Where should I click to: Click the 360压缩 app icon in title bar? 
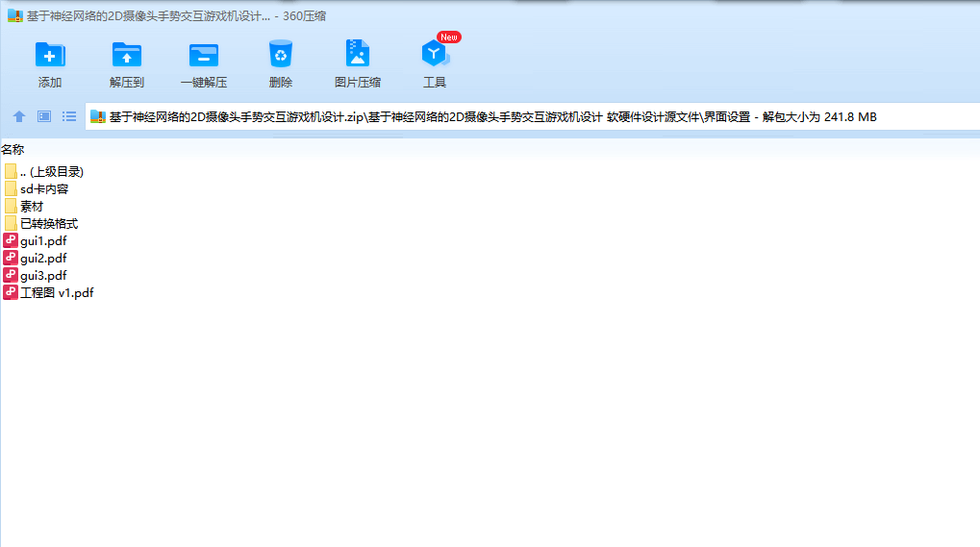pos(15,16)
